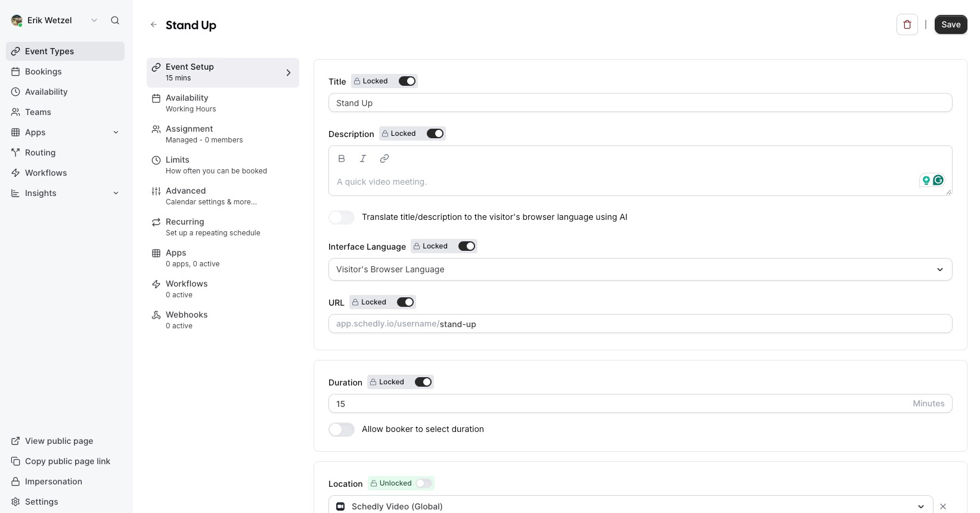Viewport: 980px width, 513px height.
Task: Click the Event Setup chevron arrow
Action: click(289, 73)
